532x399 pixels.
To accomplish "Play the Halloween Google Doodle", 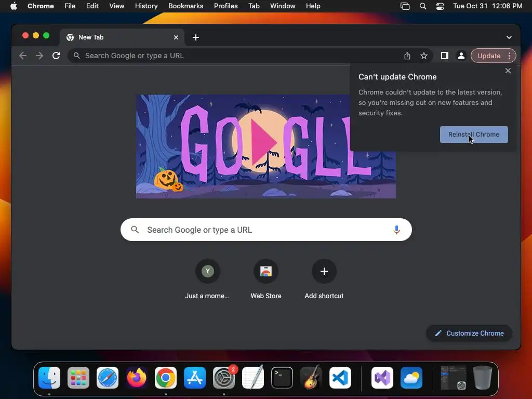I will [263, 142].
